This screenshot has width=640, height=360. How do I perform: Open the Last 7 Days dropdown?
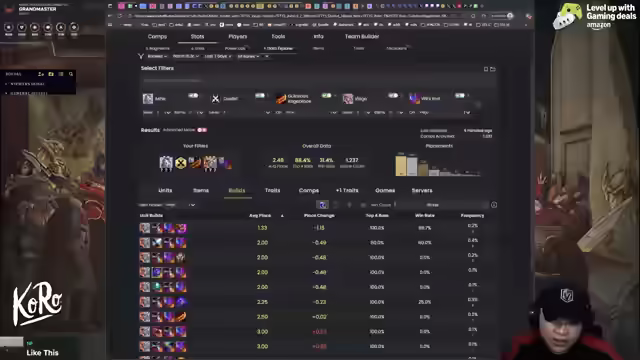pyautogui.click(x=217, y=56)
